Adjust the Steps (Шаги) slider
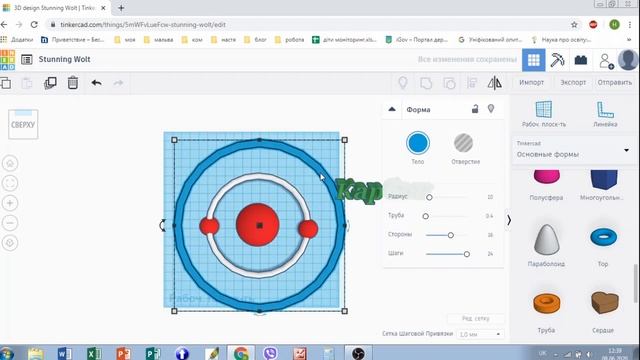640x360 pixels. (467, 254)
